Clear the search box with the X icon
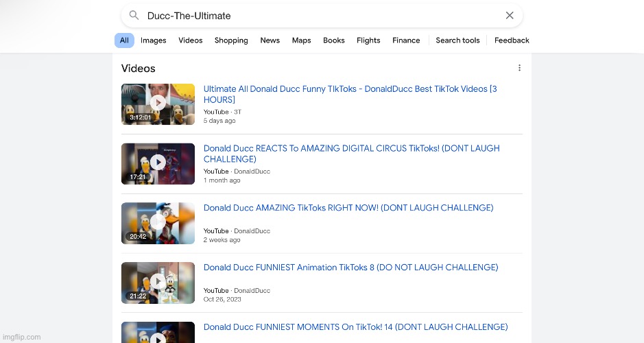The image size is (644, 343). coord(510,16)
